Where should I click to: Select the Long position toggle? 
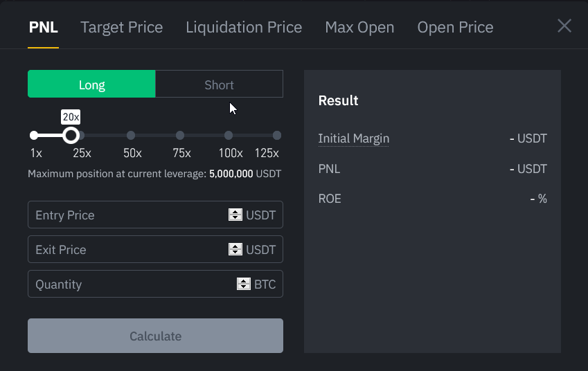[x=91, y=84]
